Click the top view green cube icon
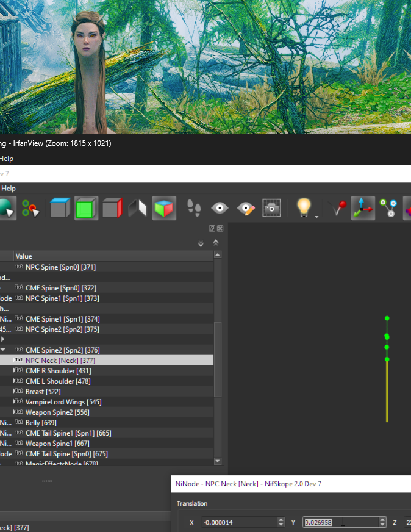This screenshot has height=532, width=411. [x=86, y=209]
